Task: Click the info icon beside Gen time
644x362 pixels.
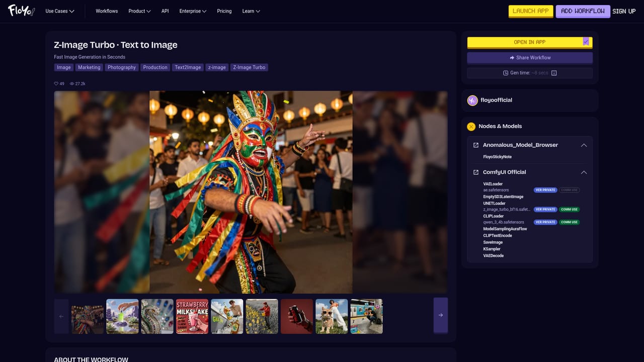Action: (554, 73)
